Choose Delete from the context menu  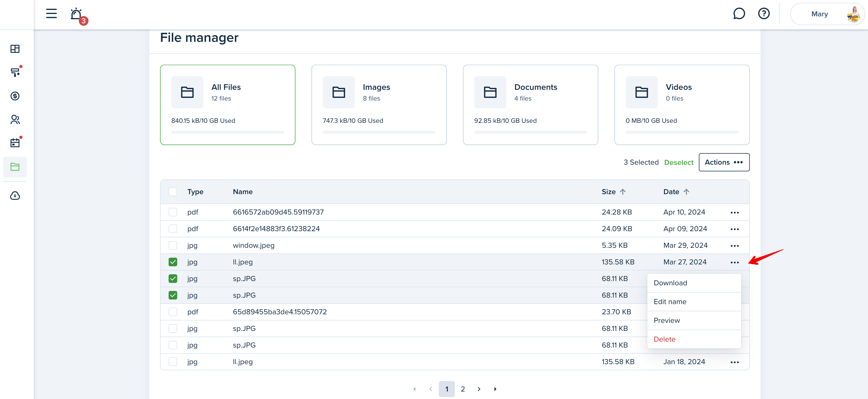694,339
